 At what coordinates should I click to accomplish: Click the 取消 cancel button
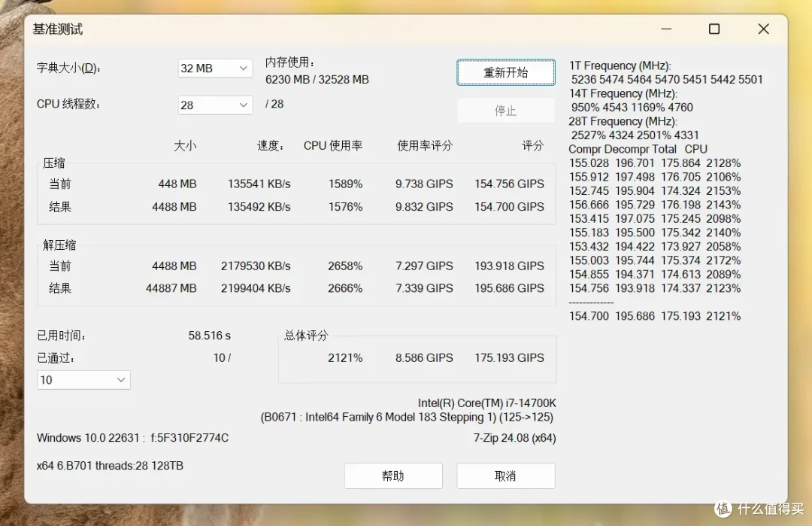point(505,476)
